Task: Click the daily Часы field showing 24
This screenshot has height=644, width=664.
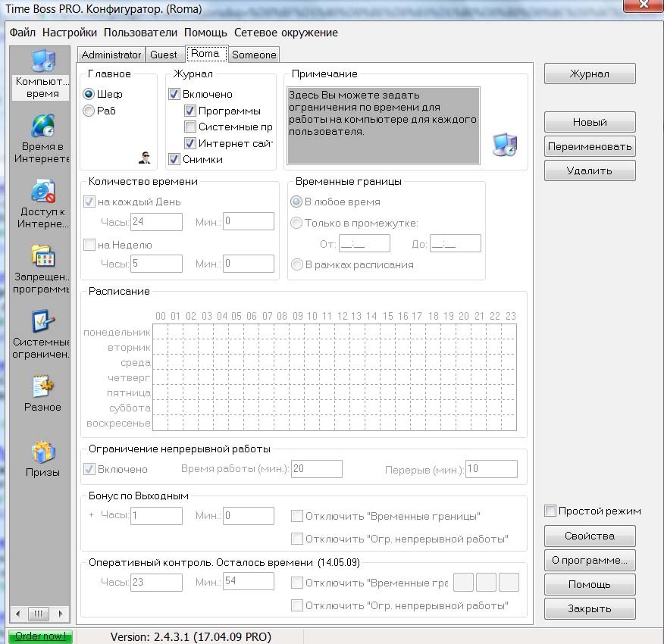Action: [x=156, y=221]
